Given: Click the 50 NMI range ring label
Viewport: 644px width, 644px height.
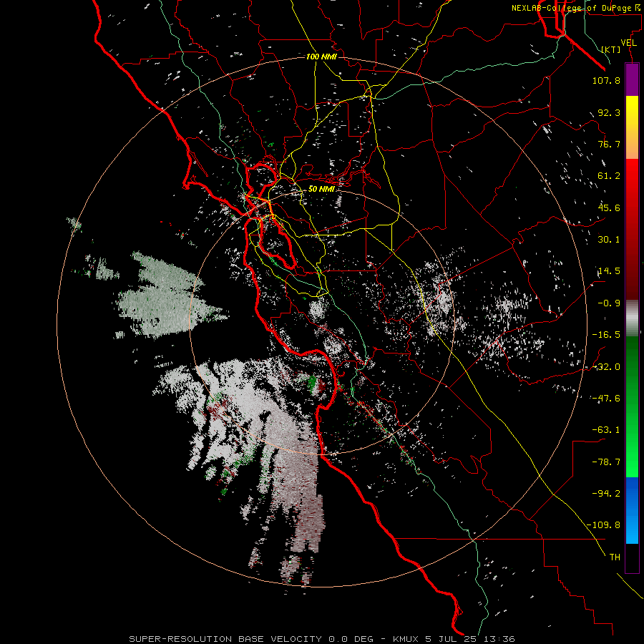Looking at the screenshot, I should 321,189.
